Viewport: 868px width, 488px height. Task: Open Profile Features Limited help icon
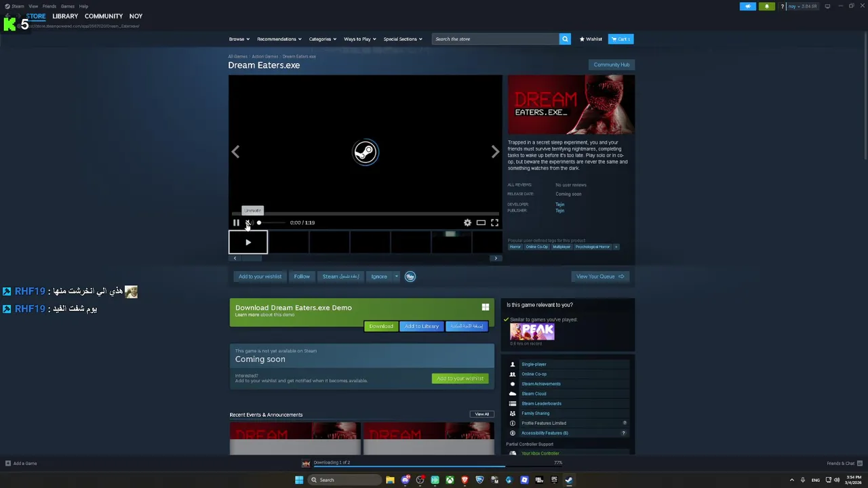[x=625, y=423]
